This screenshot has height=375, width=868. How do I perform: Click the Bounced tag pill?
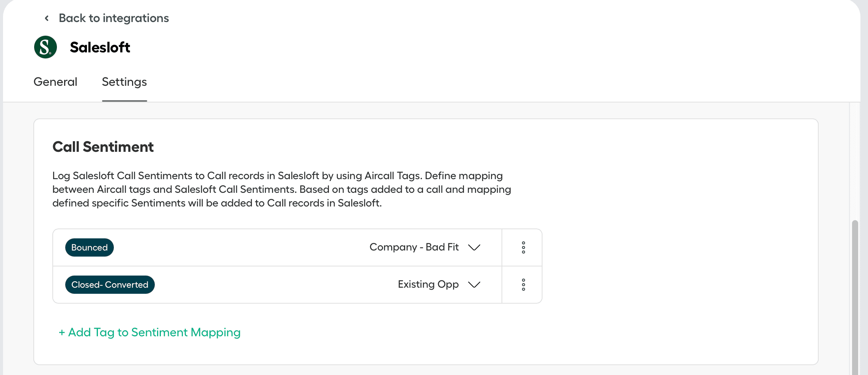(x=90, y=247)
